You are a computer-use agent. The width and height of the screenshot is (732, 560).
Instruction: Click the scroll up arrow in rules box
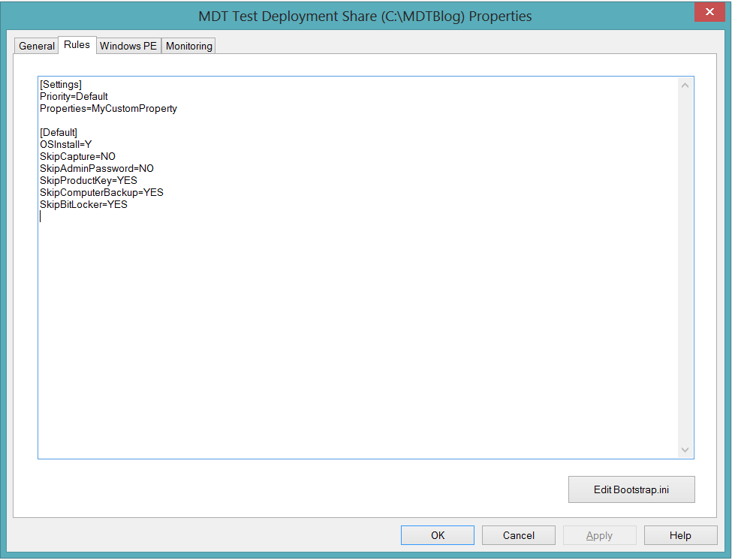click(x=685, y=86)
